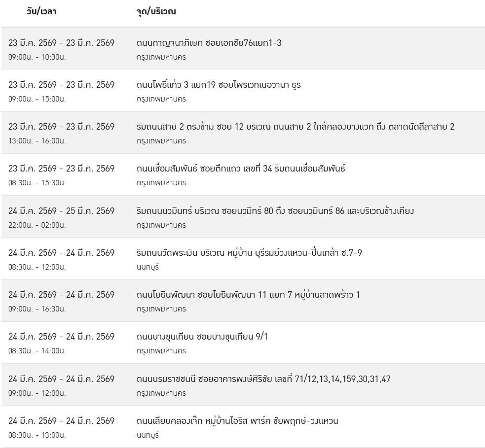This screenshot has width=485, height=448.
Task: Select the 09:00น. - 15:00น. time text
Action: 37,99
